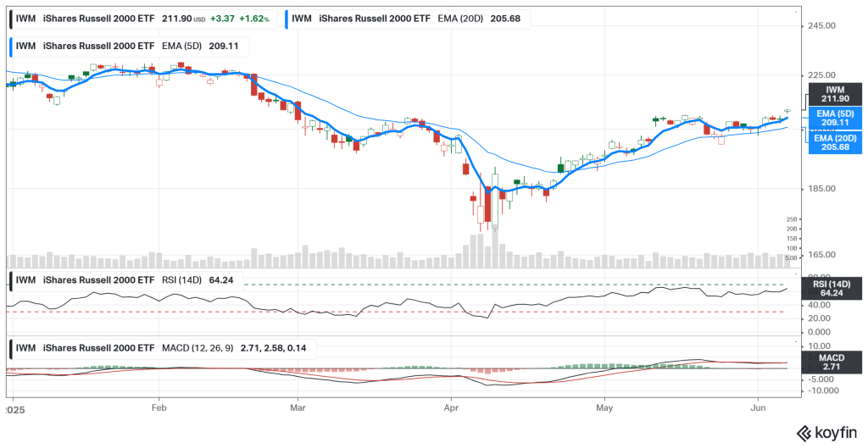The image size is (868, 448).
Task: Click the RSI (14D) 64.24 axis tag
Action: click(835, 288)
